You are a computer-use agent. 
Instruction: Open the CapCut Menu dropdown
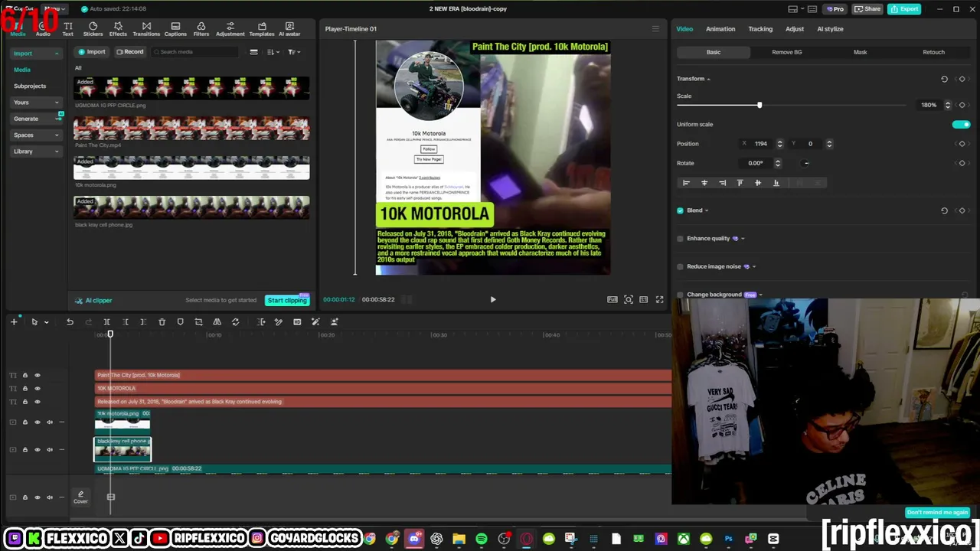coord(54,9)
